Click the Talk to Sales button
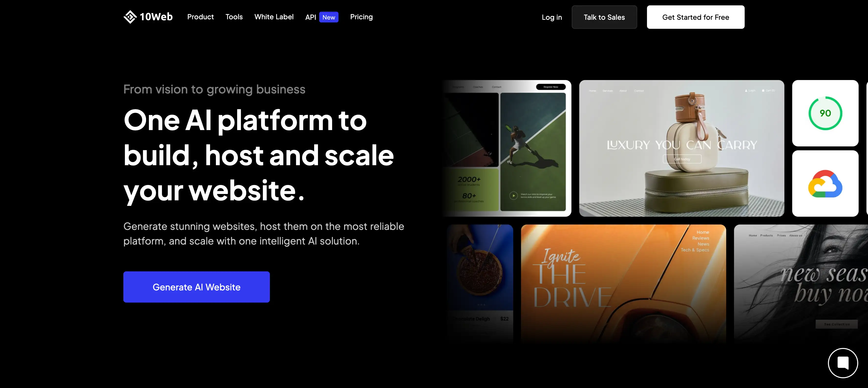Viewport: 868px width, 388px height. pos(604,17)
